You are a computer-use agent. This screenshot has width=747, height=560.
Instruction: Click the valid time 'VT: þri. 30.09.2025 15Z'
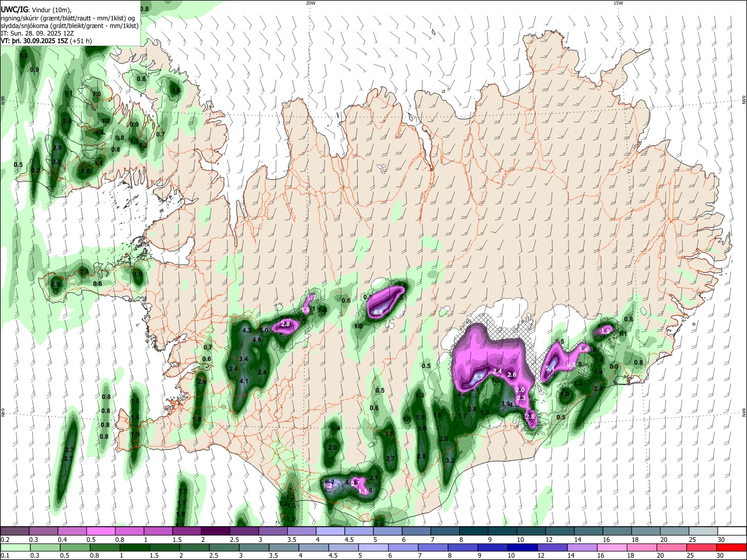(34, 41)
